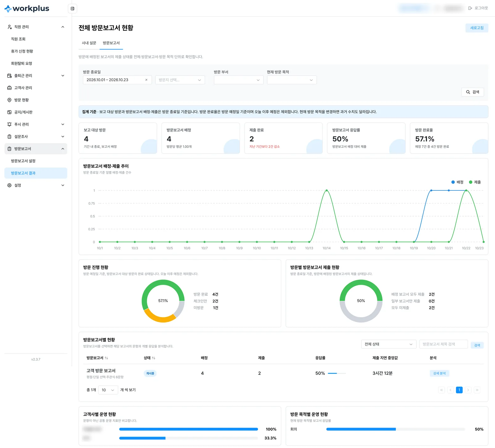This screenshot has height=448, width=495.
Task: Click the 검색 magnifier search button
Action: click(x=472, y=92)
